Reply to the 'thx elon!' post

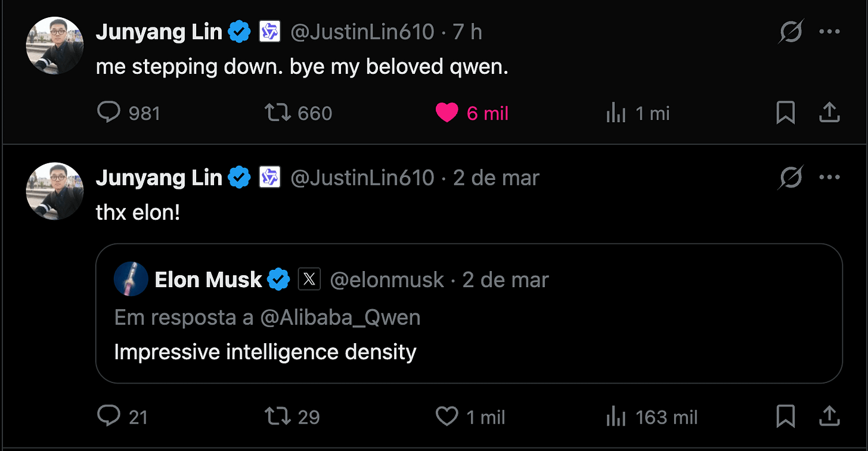pyautogui.click(x=108, y=416)
